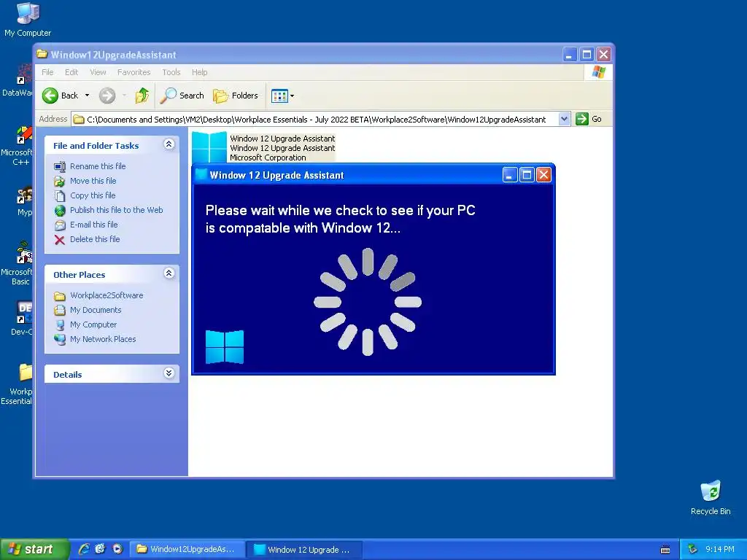Click the Copy this file icon

[x=60, y=195]
